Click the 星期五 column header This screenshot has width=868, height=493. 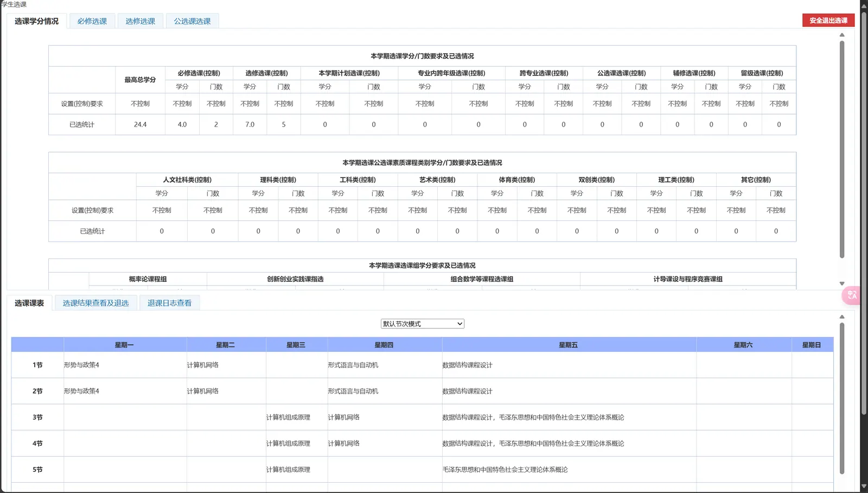tap(569, 345)
